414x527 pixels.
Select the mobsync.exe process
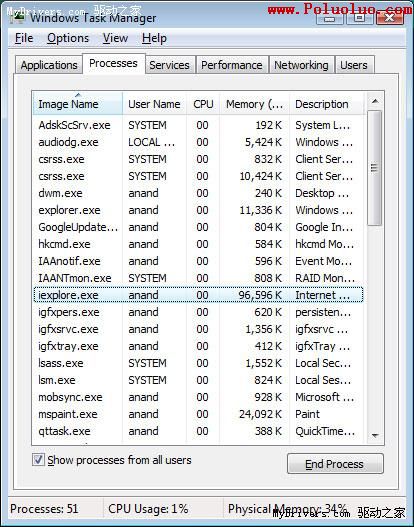[198, 397]
